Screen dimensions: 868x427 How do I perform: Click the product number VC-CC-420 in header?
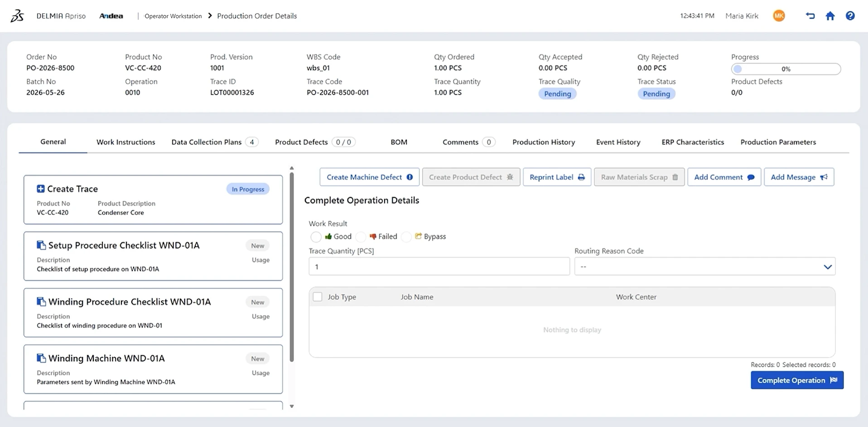coord(143,68)
